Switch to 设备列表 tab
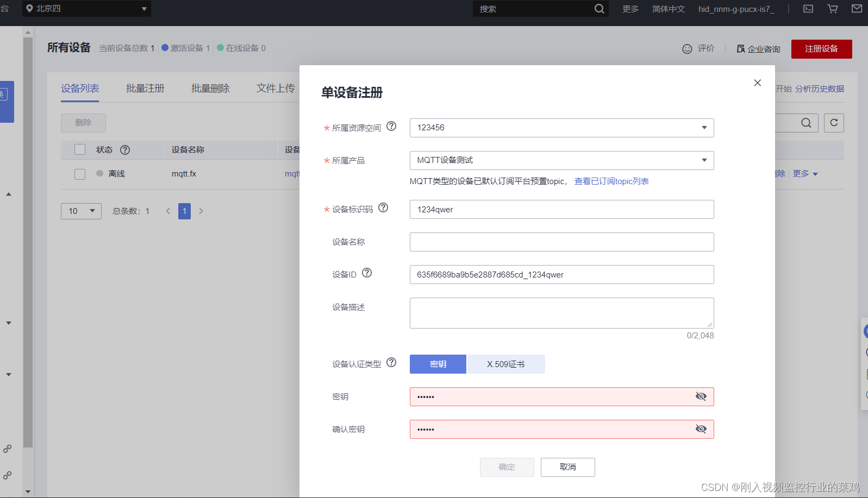The image size is (868, 498). tap(80, 88)
